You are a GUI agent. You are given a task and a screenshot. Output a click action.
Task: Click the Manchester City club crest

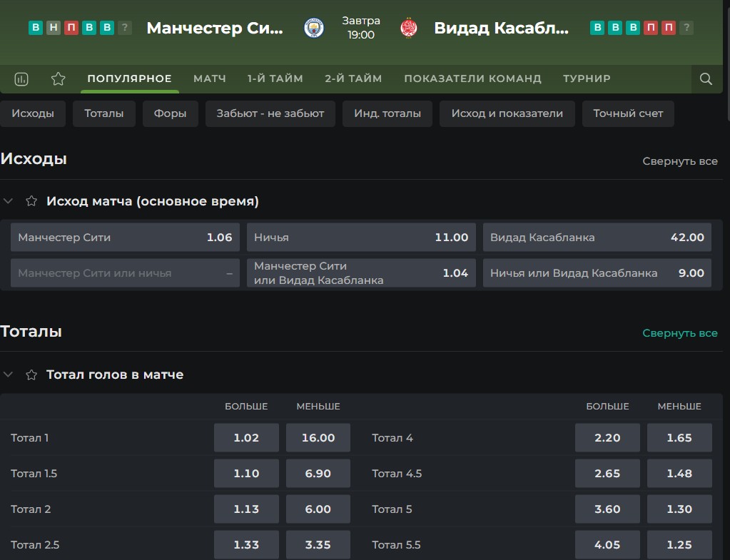click(314, 28)
